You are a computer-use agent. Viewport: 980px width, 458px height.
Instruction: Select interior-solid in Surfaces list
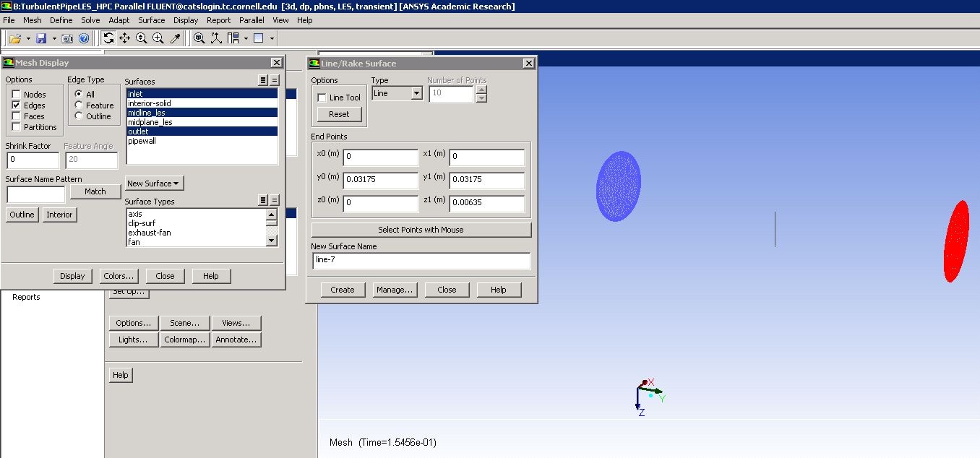tap(202, 103)
